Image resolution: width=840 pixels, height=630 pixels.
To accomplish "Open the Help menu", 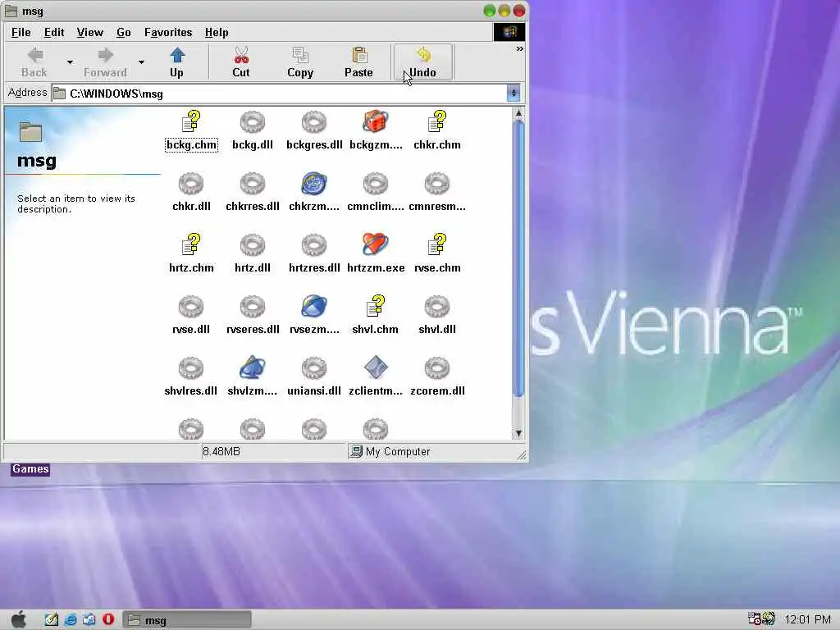I will click(x=217, y=33).
